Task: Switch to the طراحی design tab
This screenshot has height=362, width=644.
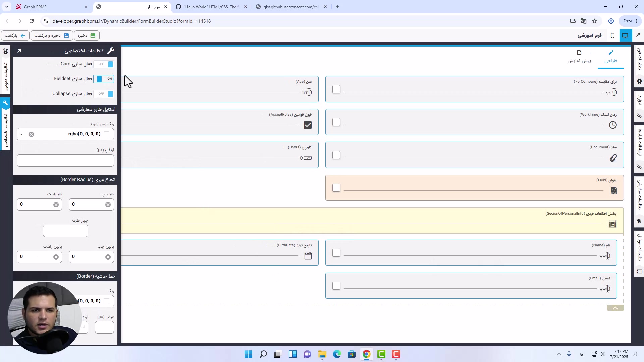Action: pyautogui.click(x=610, y=57)
